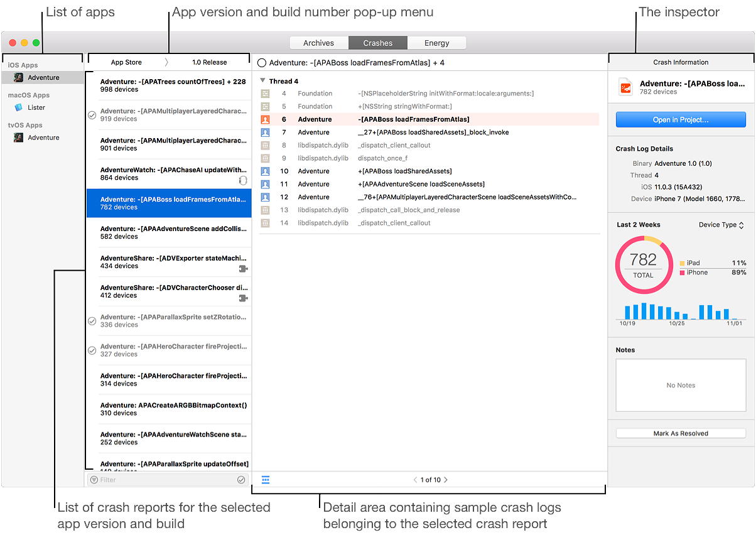The height and width of the screenshot is (535, 756).
Task: Select the Adventure app icon under tvOS Apps
Action: coord(19,138)
